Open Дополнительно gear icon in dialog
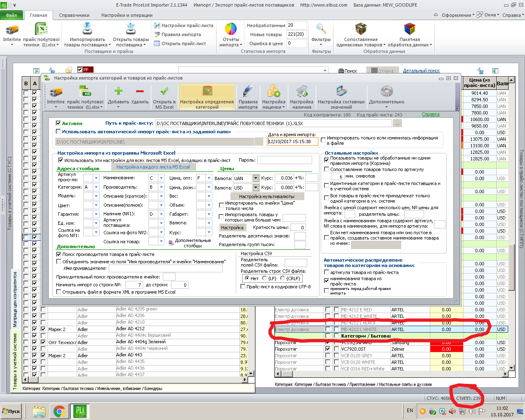Viewport: 525px width, 420px height. click(387, 91)
